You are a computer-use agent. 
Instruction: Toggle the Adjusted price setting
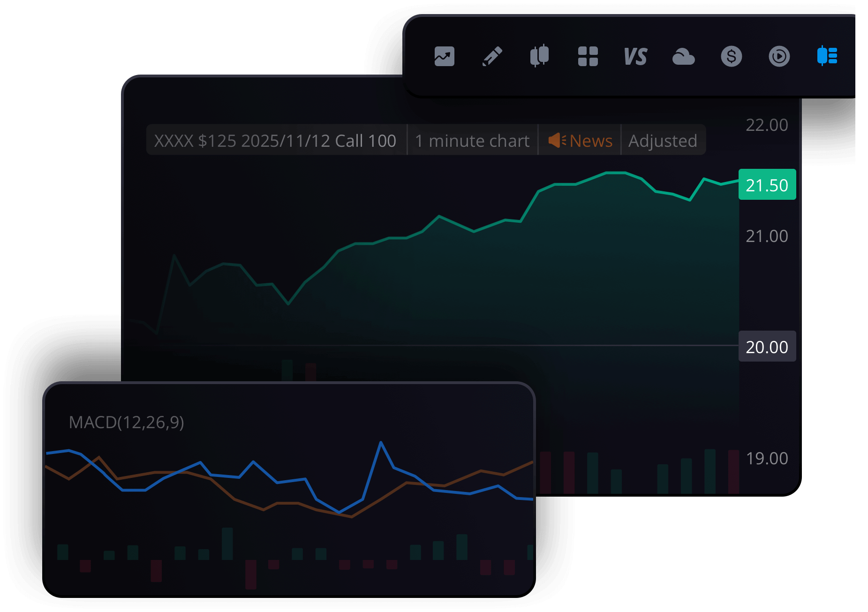[663, 141]
